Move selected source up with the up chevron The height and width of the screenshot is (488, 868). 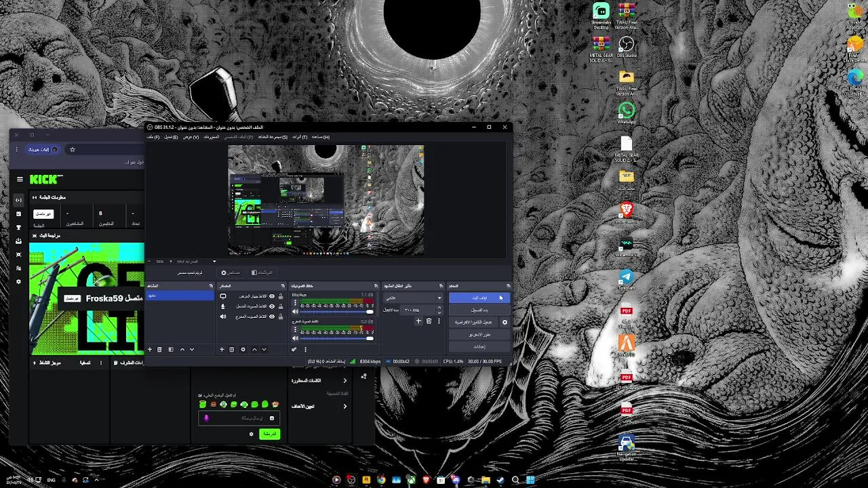point(254,350)
